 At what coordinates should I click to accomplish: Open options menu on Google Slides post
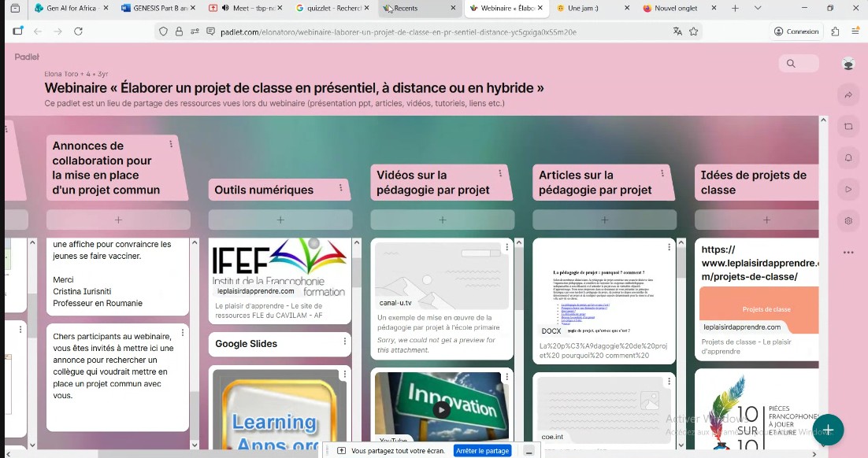pyautogui.click(x=344, y=342)
